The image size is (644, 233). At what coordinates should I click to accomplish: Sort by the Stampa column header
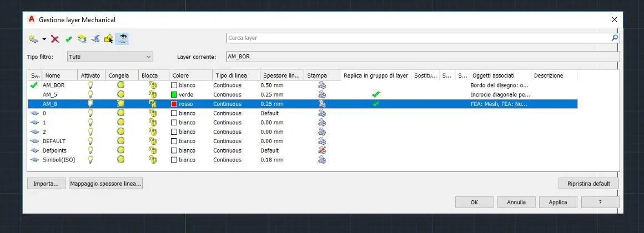pos(323,75)
